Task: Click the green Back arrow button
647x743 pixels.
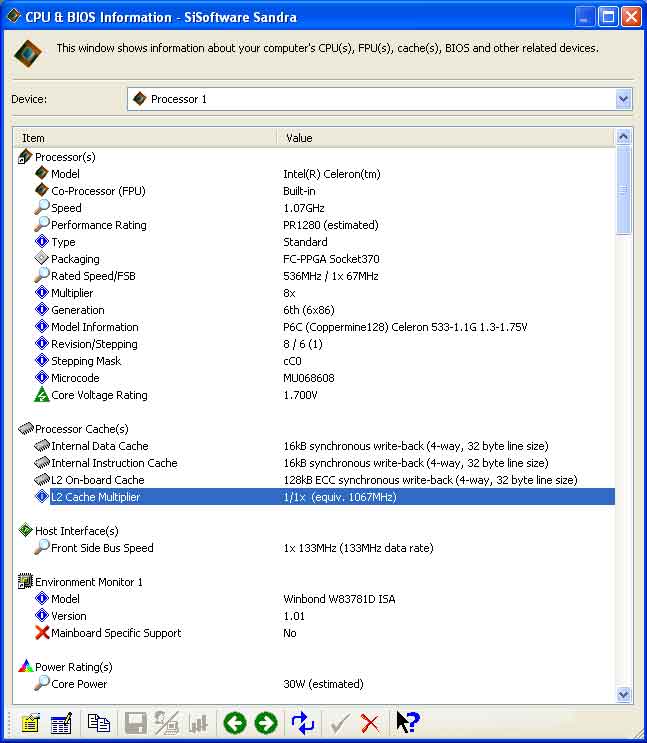Action: 235,722
